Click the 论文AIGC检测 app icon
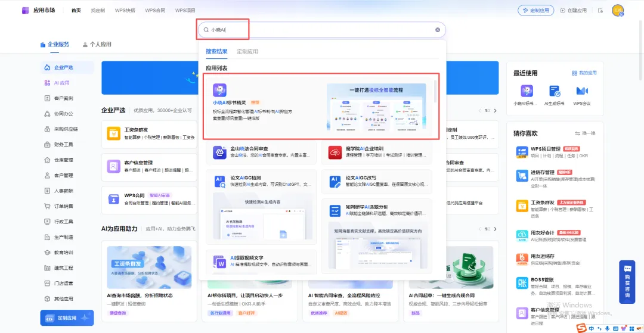The image size is (644, 333). (219, 182)
